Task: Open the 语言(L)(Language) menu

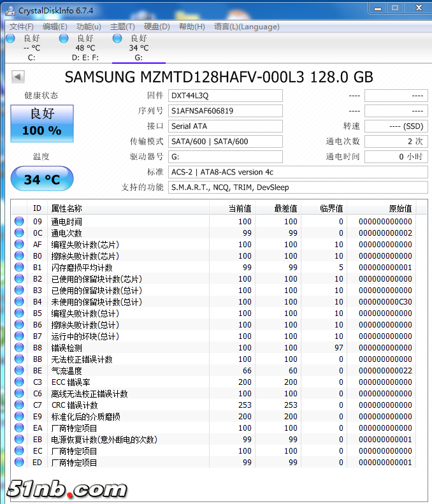Action: pyautogui.click(x=247, y=27)
